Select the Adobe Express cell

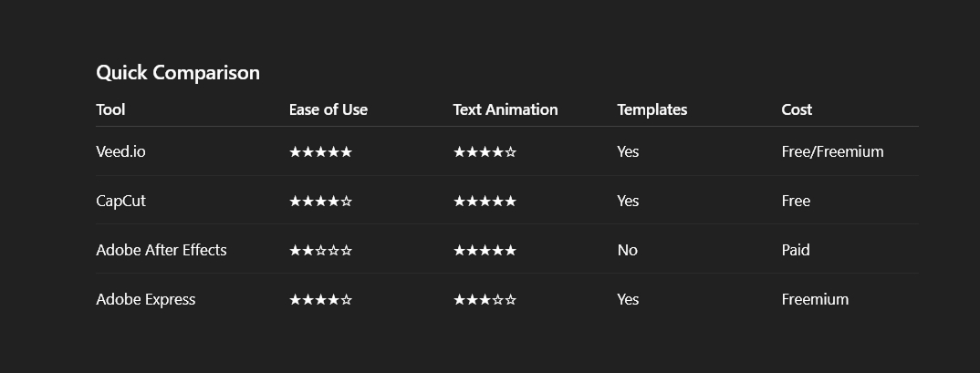pos(146,299)
